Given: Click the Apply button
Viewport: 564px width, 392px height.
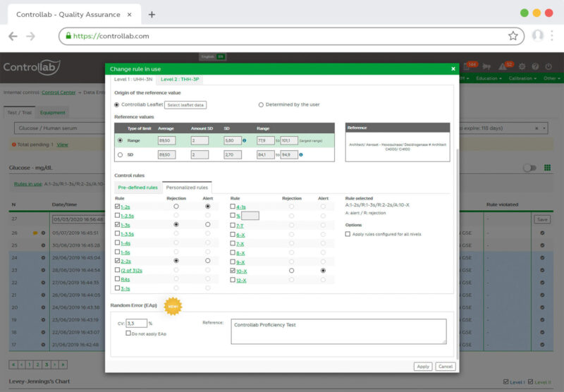Looking at the screenshot, I should (x=423, y=367).
